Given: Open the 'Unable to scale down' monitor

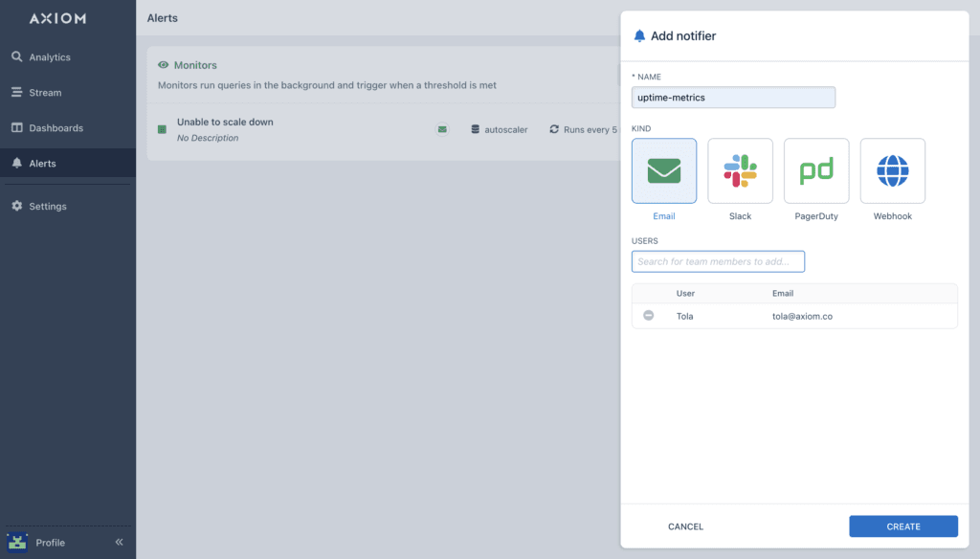Looking at the screenshot, I should click(225, 123).
